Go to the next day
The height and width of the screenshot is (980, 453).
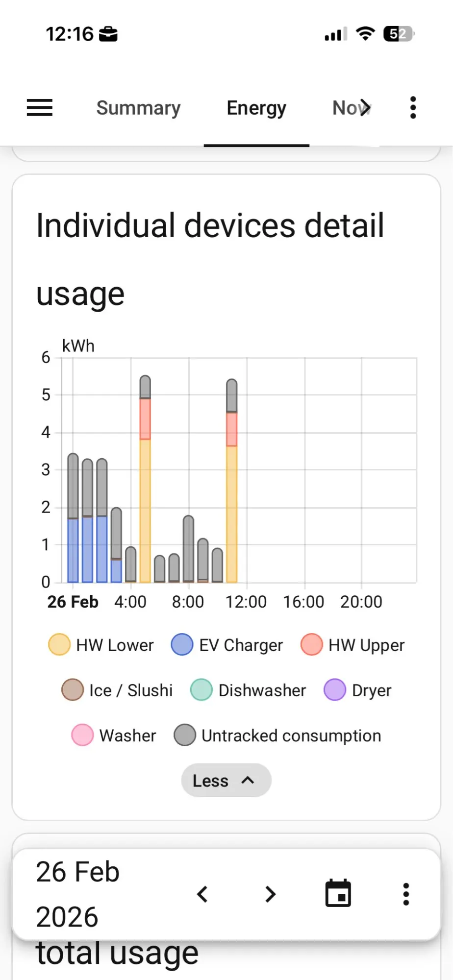(270, 894)
